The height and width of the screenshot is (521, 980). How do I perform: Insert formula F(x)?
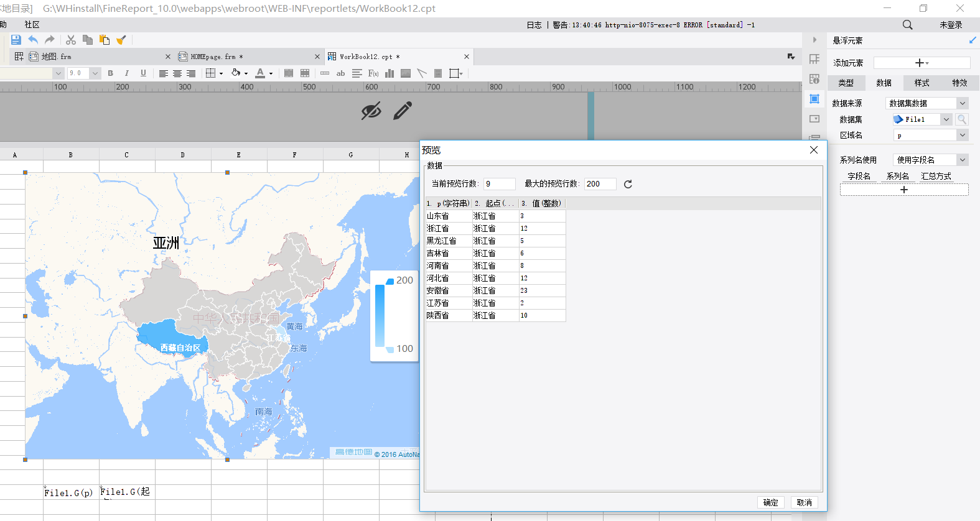click(x=373, y=73)
